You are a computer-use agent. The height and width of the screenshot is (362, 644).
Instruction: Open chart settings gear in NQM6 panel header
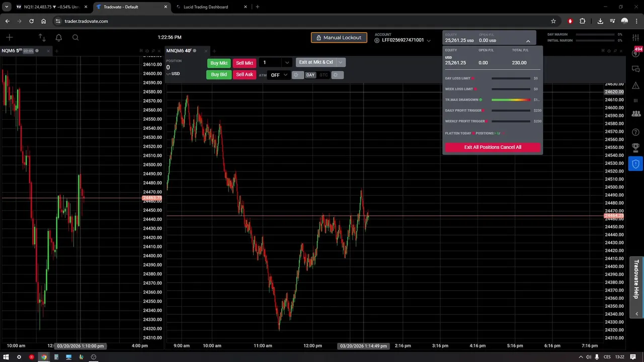[x=147, y=51]
